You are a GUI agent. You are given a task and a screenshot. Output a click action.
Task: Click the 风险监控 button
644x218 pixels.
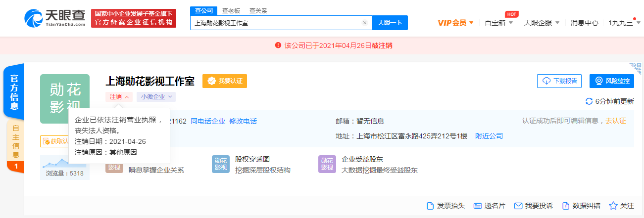point(612,81)
